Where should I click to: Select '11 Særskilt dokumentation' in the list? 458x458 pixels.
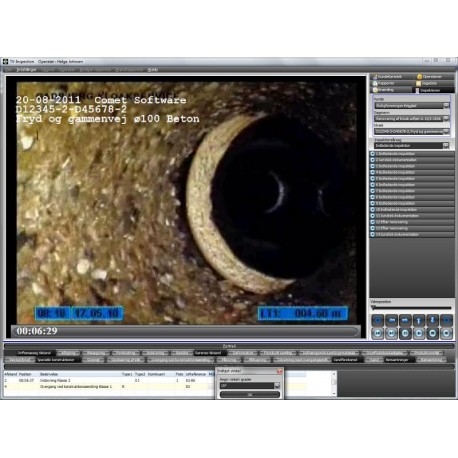[412, 216]
